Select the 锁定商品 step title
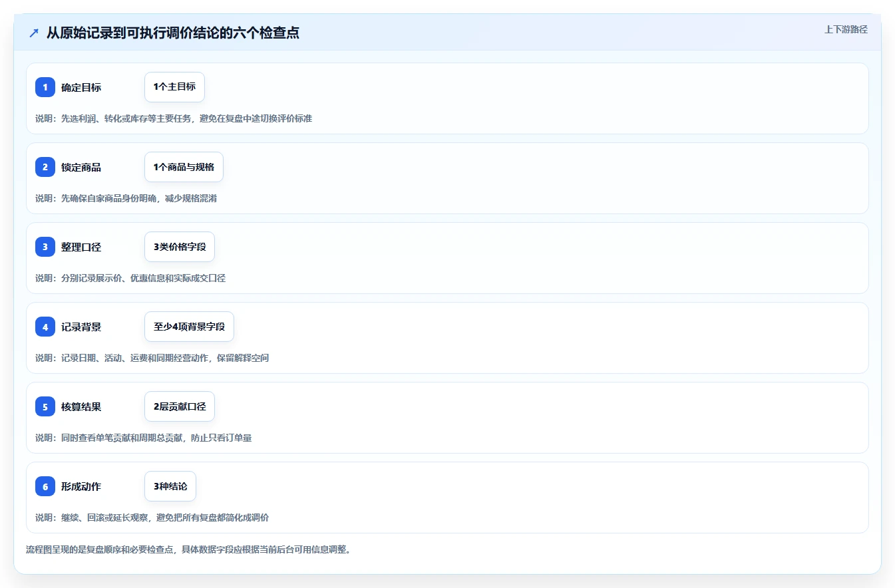Image resolution: width=895 pixels, height=588 pixels. point(81,167)
